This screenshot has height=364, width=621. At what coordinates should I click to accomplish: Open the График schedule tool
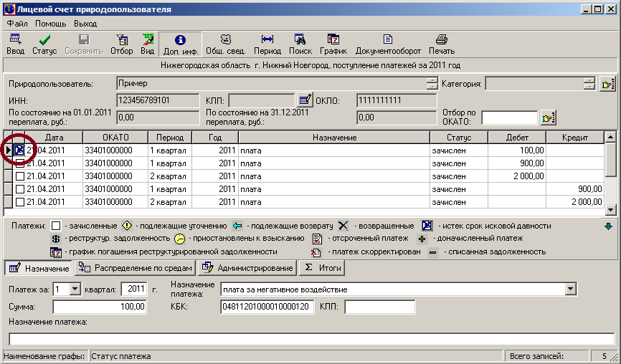coord(333,41)
